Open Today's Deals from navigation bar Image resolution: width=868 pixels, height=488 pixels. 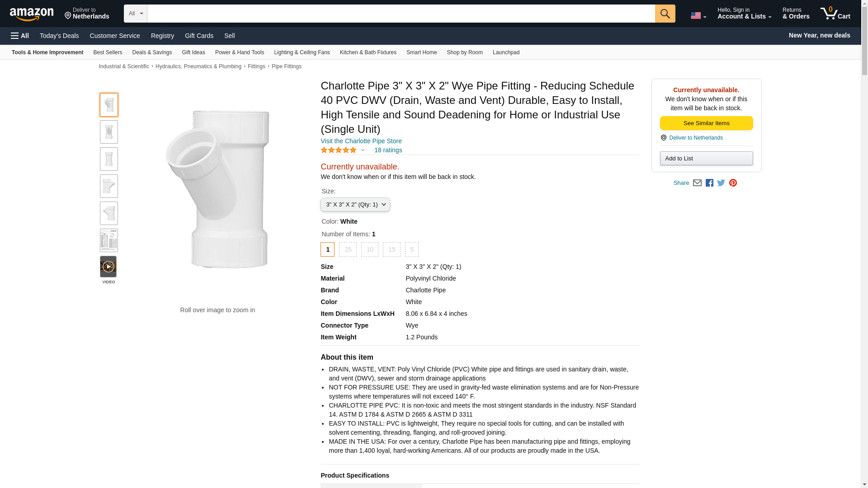[59, 36]
